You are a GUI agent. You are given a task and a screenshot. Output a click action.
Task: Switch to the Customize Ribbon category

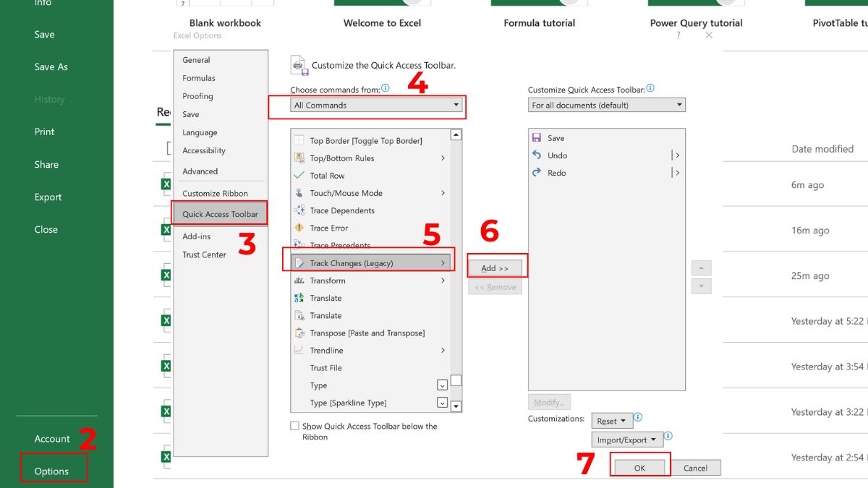click(217, 193)
